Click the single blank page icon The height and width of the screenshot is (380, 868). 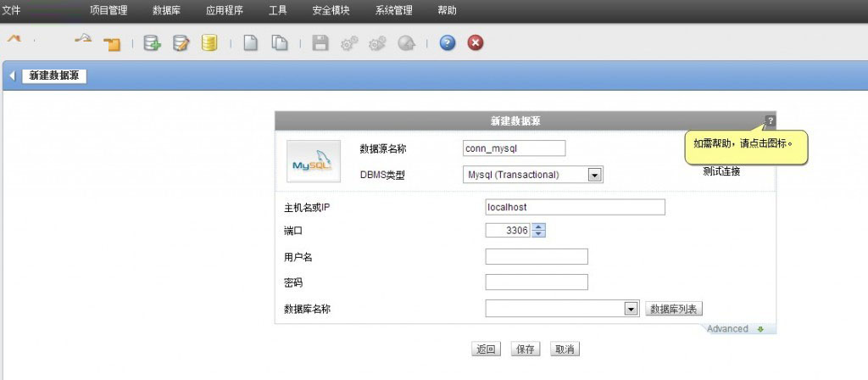(x=251, y=43)
